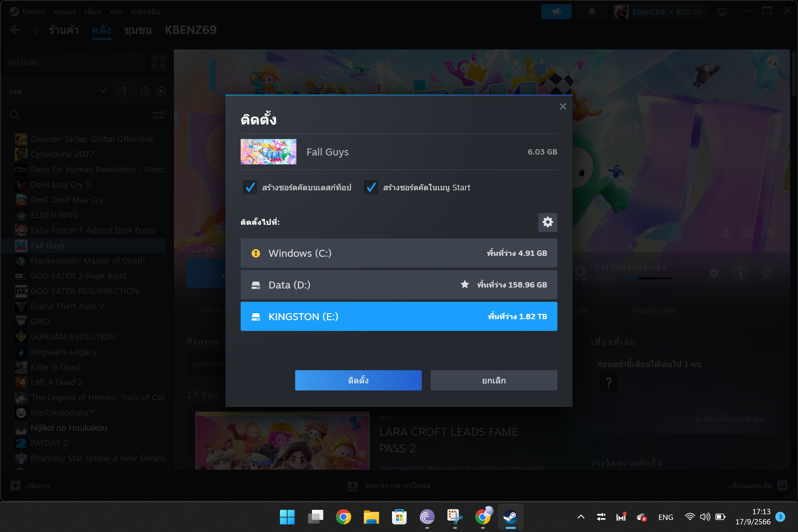Screen dimensions: 798x532
Task: Open the advanced filter sliders icon
Action: tap(158, 115)
